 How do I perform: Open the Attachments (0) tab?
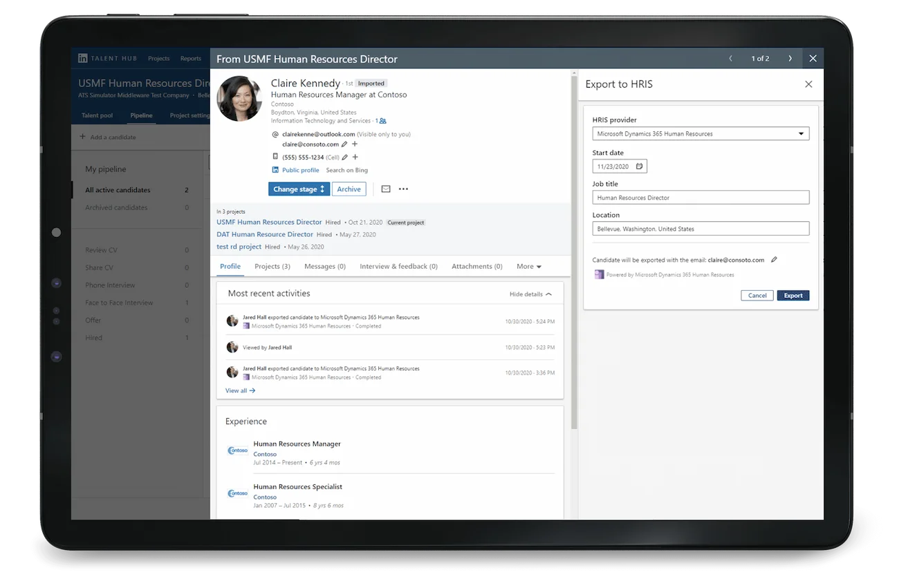[x=477, y=267]
